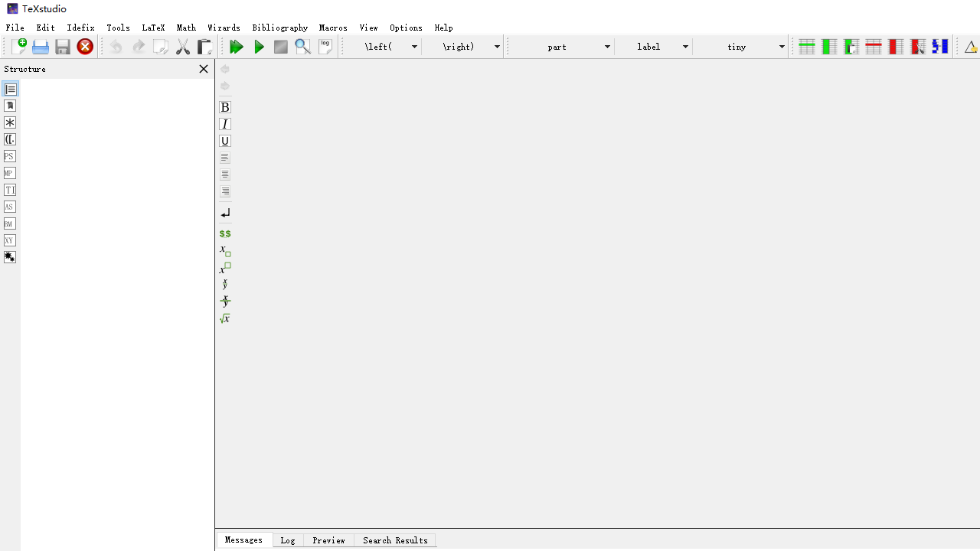Insert a fraction using the fraction icon

(x=224, y=284)
